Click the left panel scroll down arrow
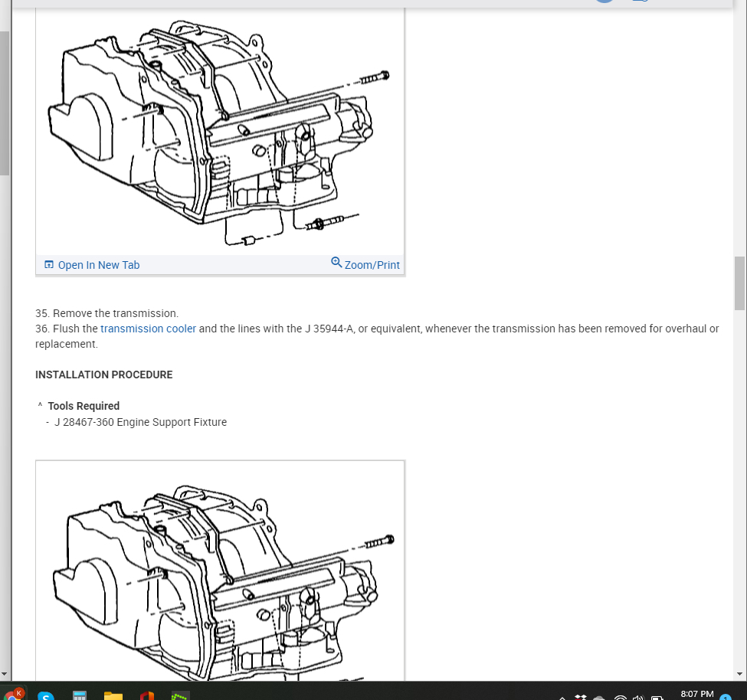This screenshot has height=700, width=747. pos(5,674)
